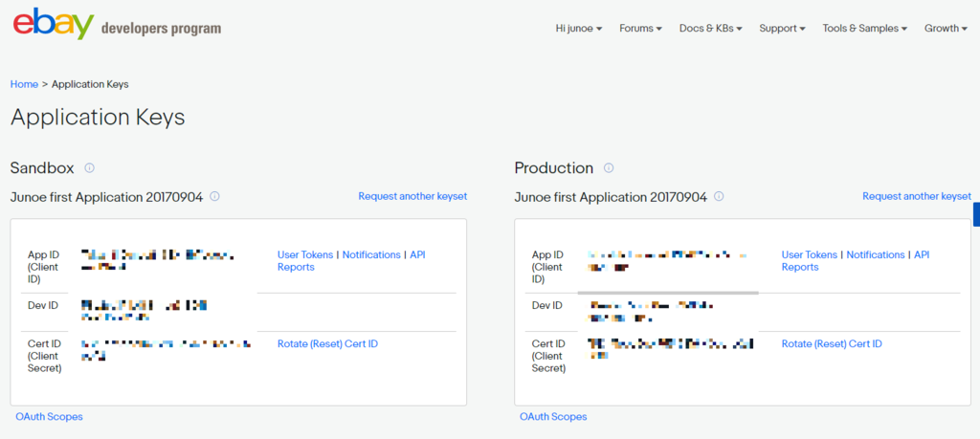Screen dimensions: 980x439
Task: Open the info icon next to Sandbox heading
Action: point(89,168)
